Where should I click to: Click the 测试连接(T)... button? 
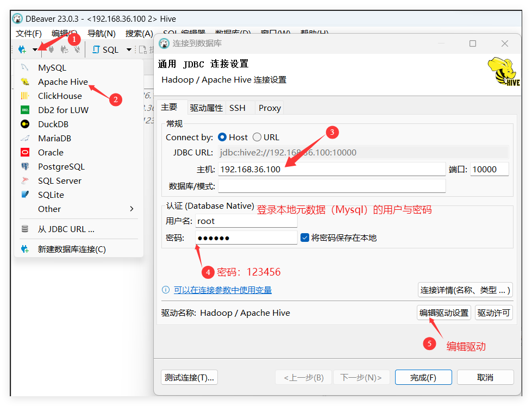point(189,377)
